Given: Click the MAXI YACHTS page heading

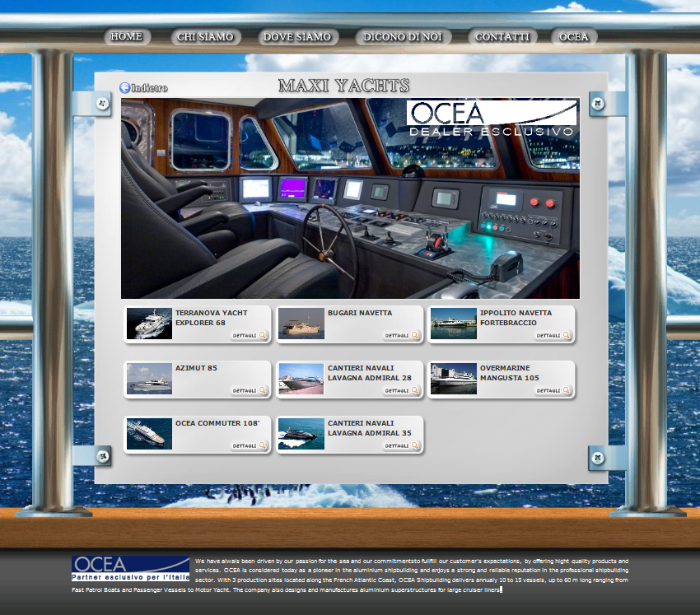Looking at the screenshot, I should click(343, 86).
